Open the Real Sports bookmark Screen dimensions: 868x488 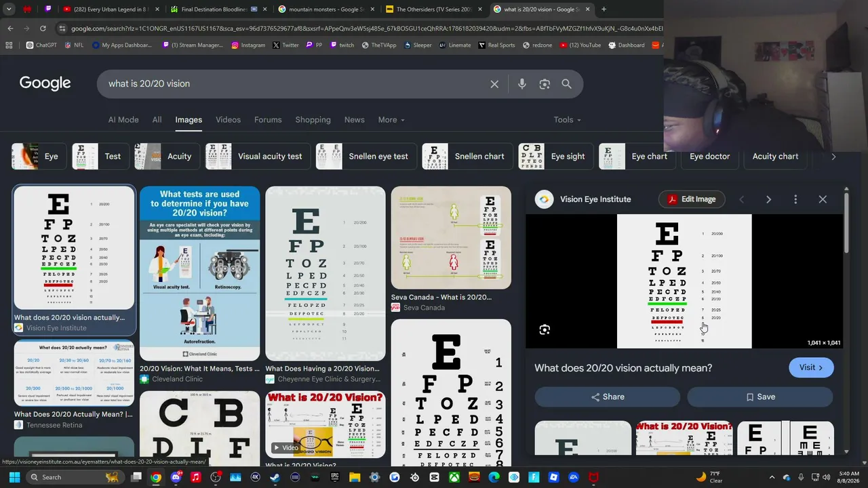click(496, 45)
